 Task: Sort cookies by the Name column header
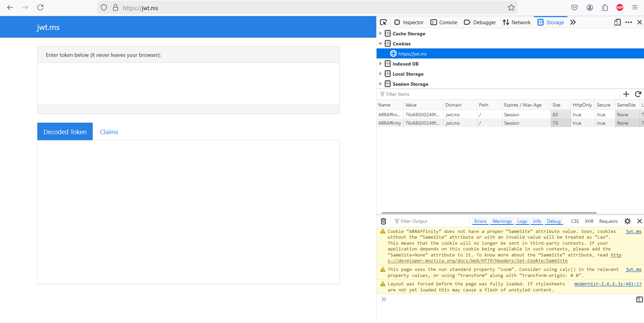point(390,105)
